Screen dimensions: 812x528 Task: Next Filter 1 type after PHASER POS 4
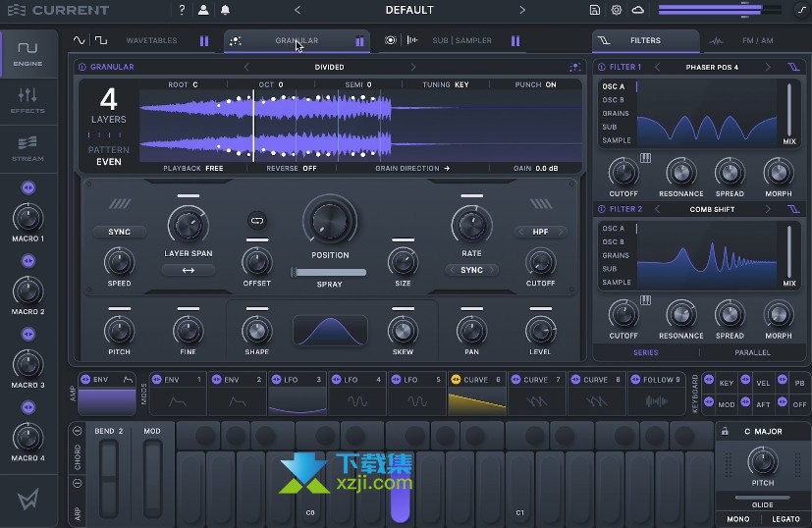[768, 67]
